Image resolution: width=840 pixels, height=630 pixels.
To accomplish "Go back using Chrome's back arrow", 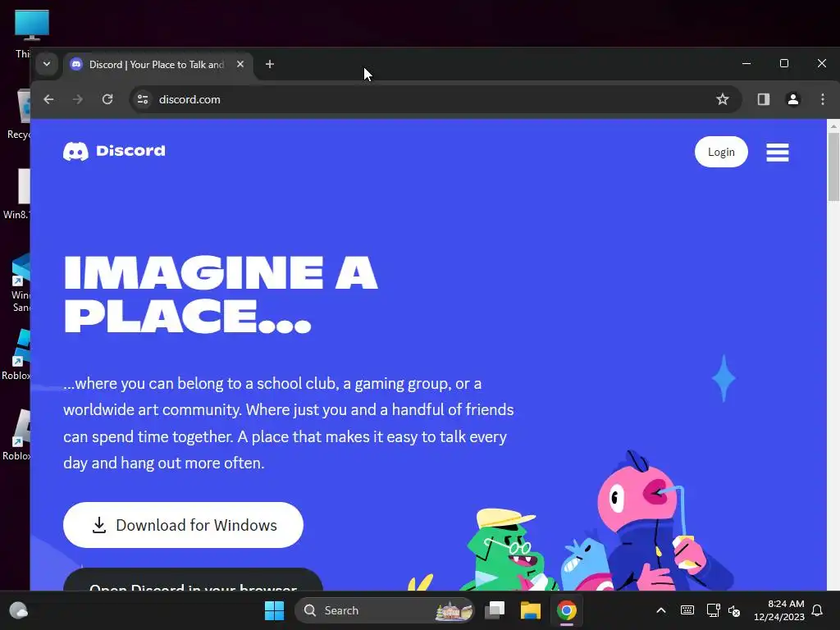I will pyautogui.click(x=48, y=99).
